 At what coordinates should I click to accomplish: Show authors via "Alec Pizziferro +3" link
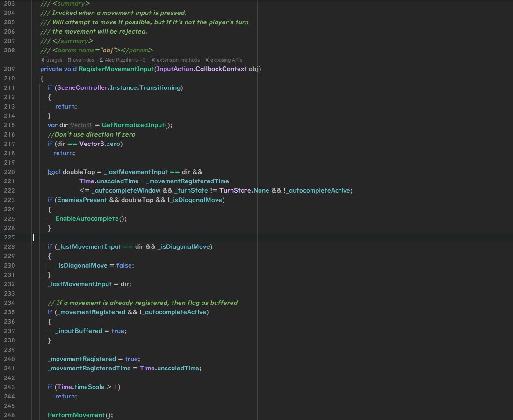pos(125,60)
